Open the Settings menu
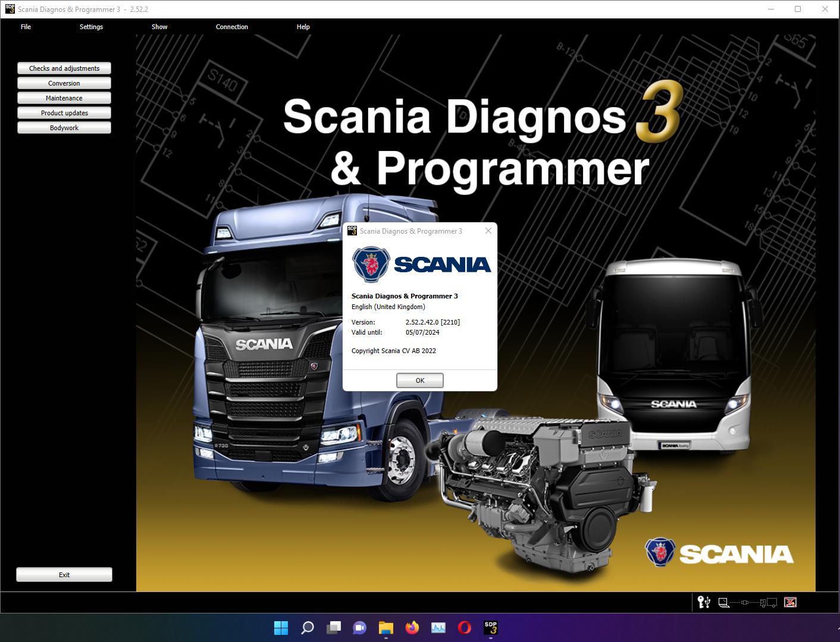 pos(91,27)
